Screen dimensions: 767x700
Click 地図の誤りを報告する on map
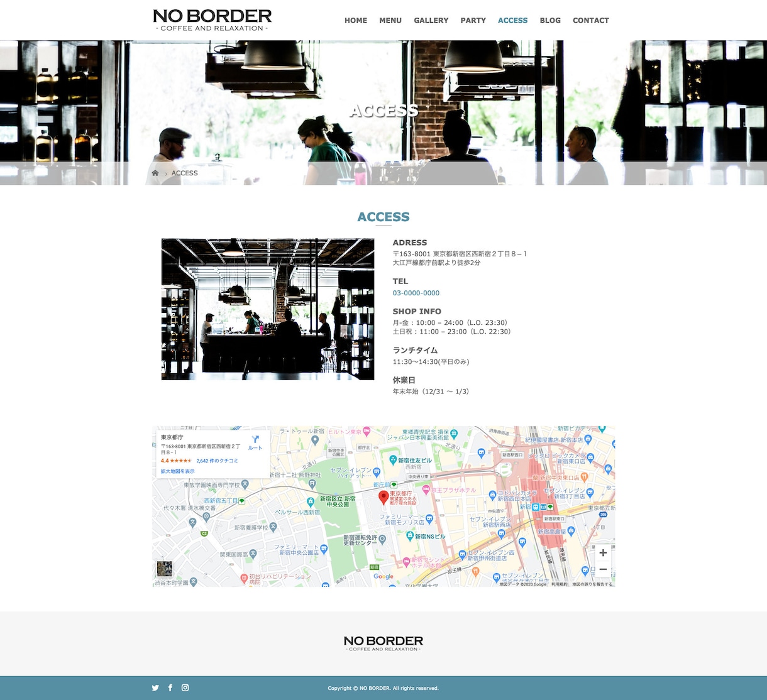point(592,584)
